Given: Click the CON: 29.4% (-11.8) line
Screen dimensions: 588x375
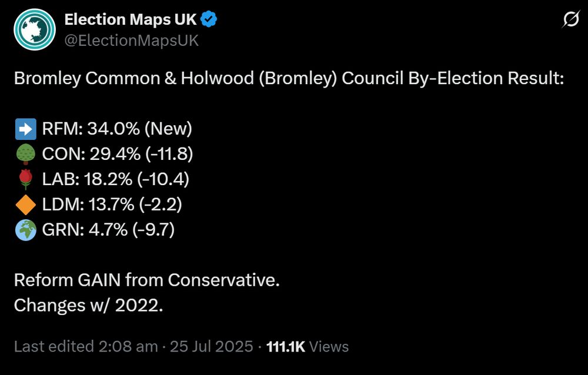Looking at the screenshot, I should tap(118, 154).
